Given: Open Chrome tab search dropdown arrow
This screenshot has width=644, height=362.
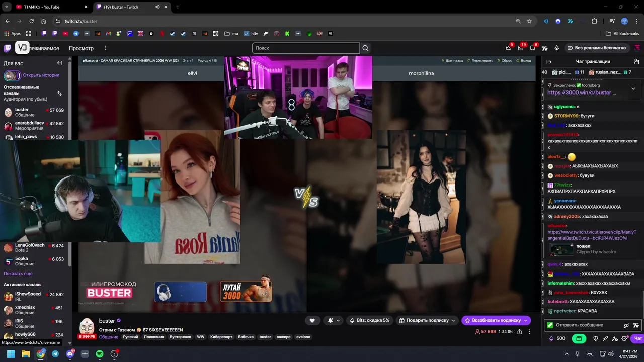Looking at the screenshot, I should 7,7.
